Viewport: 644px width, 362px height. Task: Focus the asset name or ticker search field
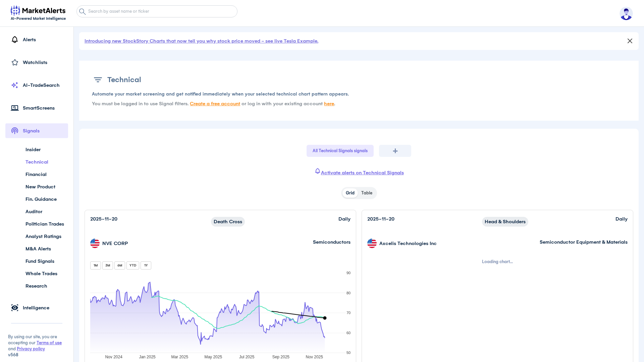(161, 11)
